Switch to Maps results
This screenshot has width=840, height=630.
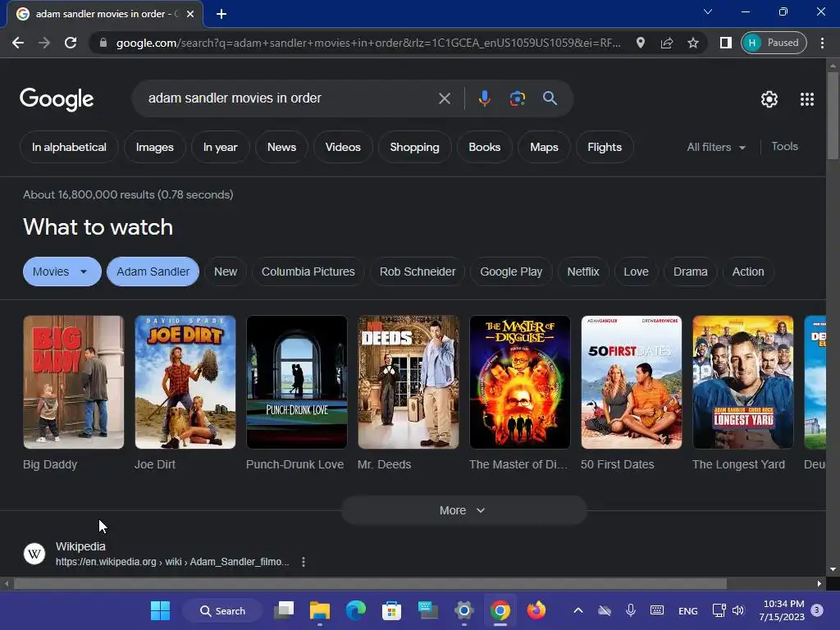click(544, 148)
